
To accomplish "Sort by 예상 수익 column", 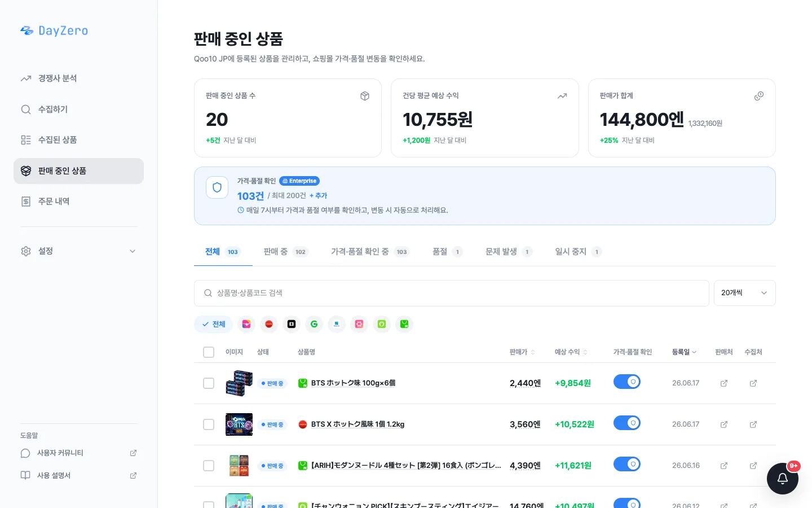I will coord(571,352).
